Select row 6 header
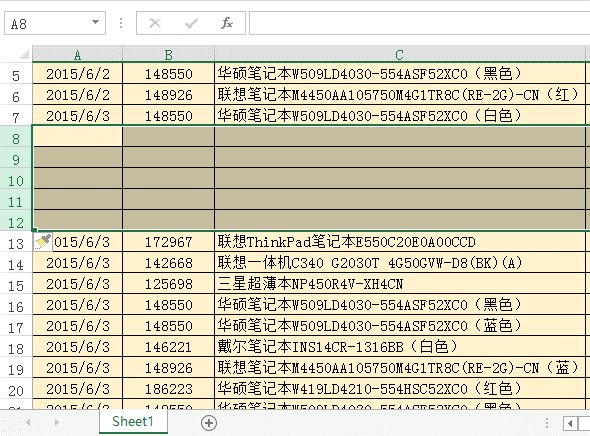This screenshot has width=590, height=436. tap(16, 95)
